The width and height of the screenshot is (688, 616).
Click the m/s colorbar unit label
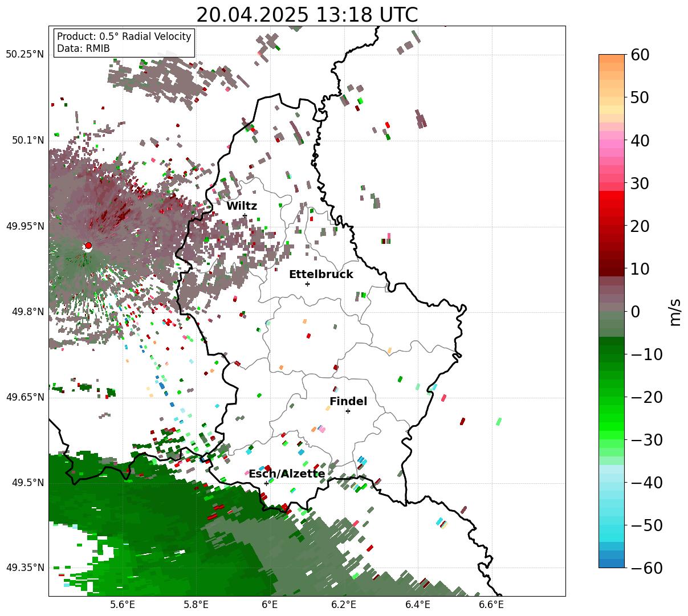pyautogui.click(x=675, y=312)
